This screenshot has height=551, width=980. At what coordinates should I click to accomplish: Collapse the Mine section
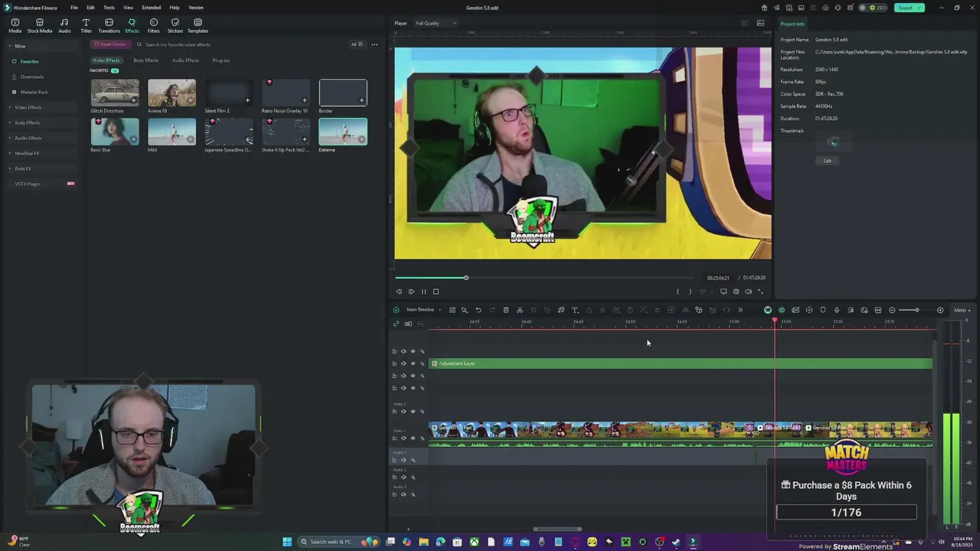tap(11, 46)
